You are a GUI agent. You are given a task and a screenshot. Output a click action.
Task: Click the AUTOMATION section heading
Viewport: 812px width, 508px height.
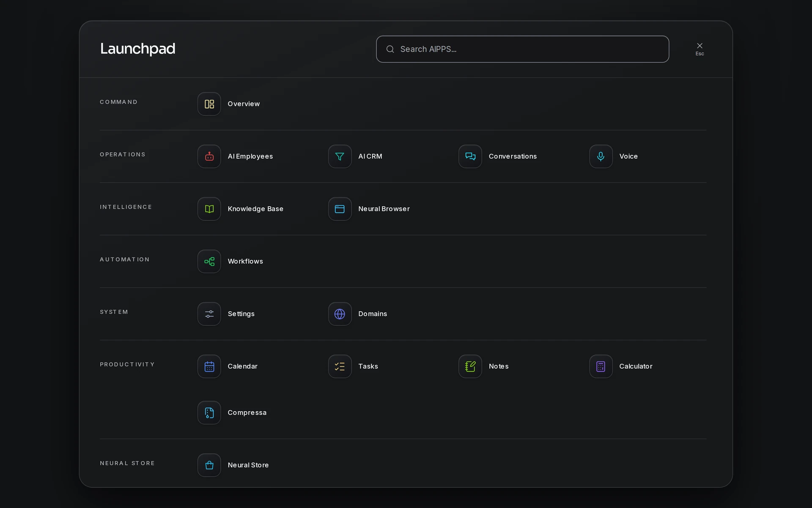(x=125, y=260)
